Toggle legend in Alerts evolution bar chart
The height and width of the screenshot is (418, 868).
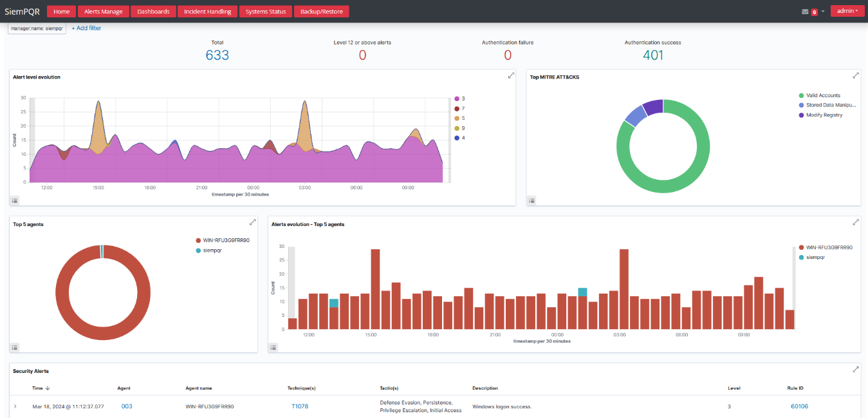(273, 347)
